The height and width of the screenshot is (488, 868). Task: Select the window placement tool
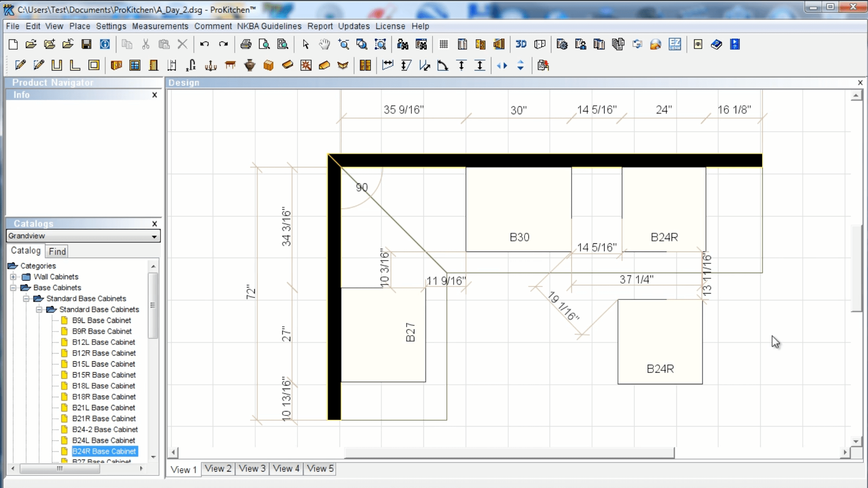(135, 65)
